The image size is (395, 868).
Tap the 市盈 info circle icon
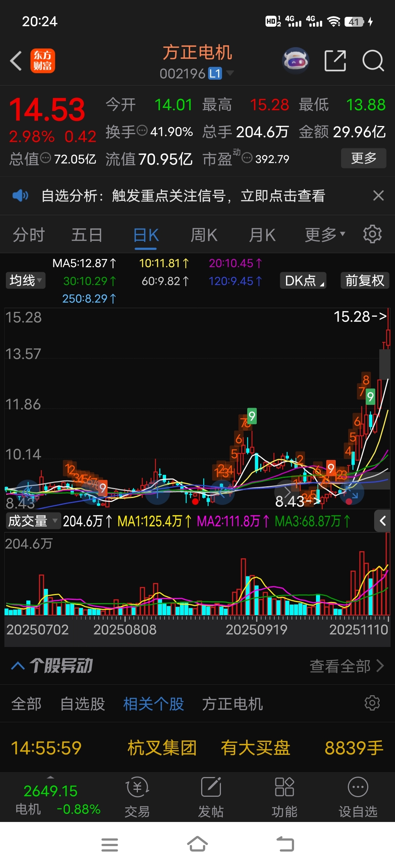pos(247,158)
